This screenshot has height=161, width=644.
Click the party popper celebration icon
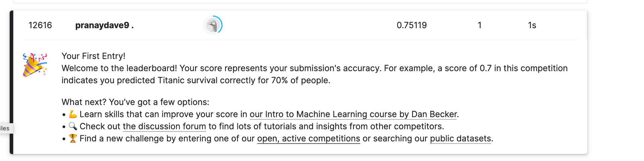[35, 64]
